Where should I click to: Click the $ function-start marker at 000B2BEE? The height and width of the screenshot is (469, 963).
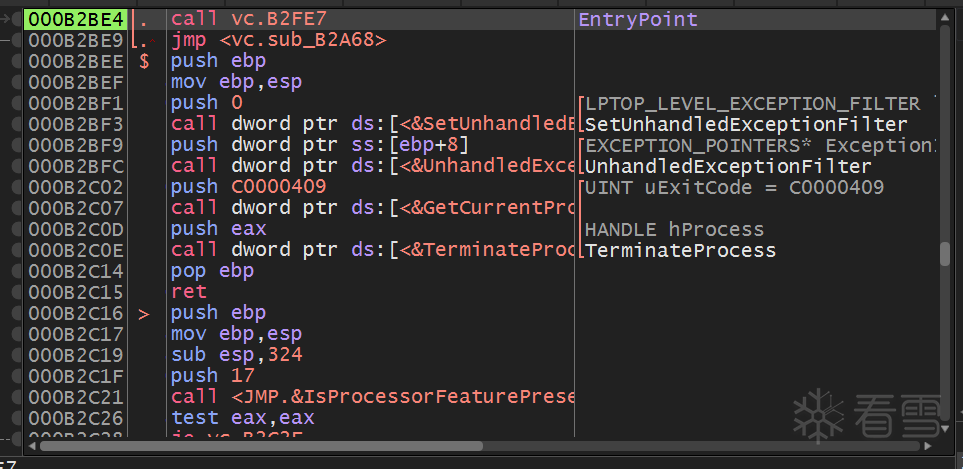coord(144,61)
